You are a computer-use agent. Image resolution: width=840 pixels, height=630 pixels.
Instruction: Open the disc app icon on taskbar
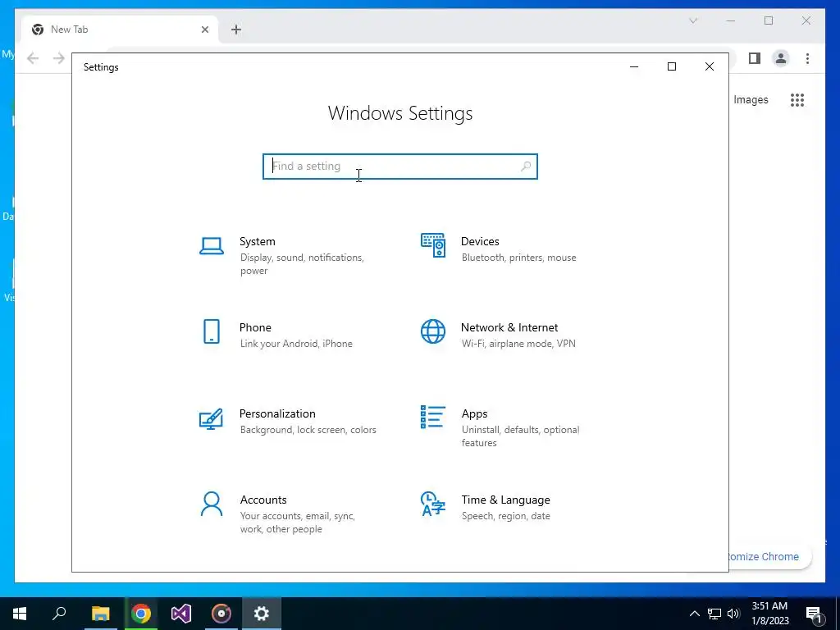[x=221, y=614]
